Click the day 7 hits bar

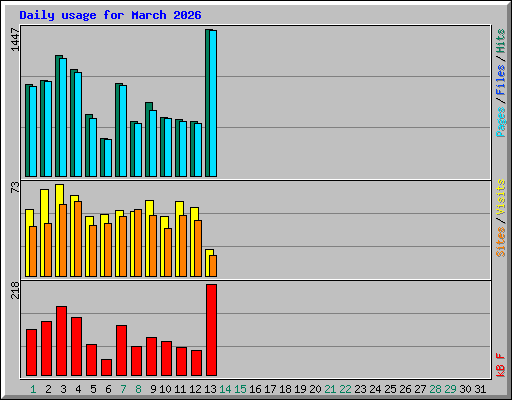(118, 130)
